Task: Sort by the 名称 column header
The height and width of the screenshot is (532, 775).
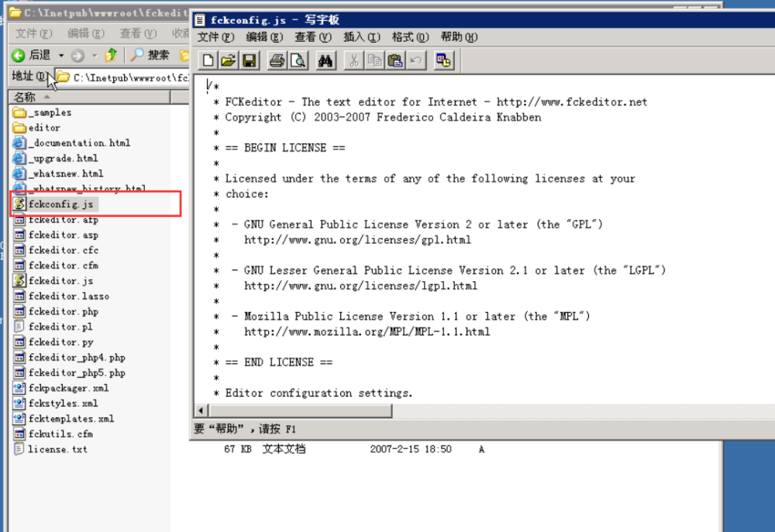Action: pyautogui.click(x=89, y=97)
